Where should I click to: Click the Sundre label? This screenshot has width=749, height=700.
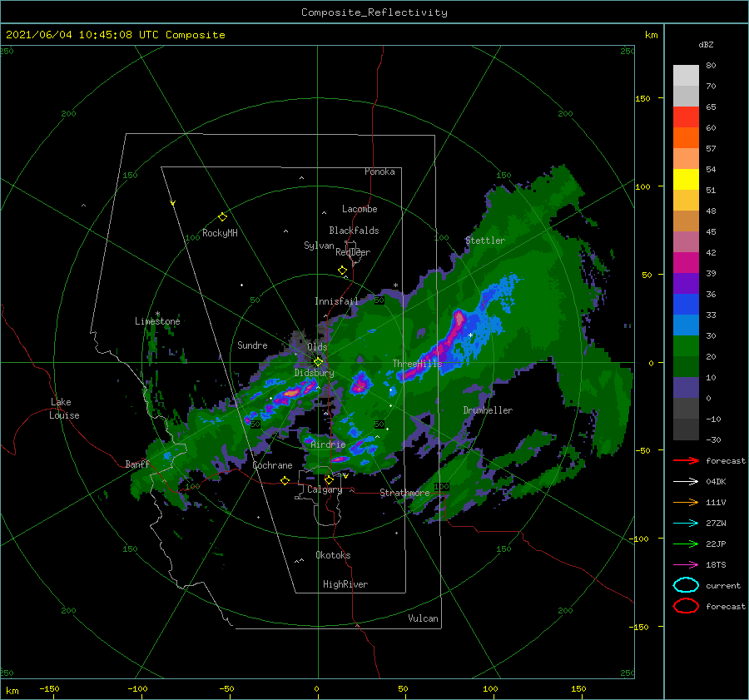pos(252,345)
